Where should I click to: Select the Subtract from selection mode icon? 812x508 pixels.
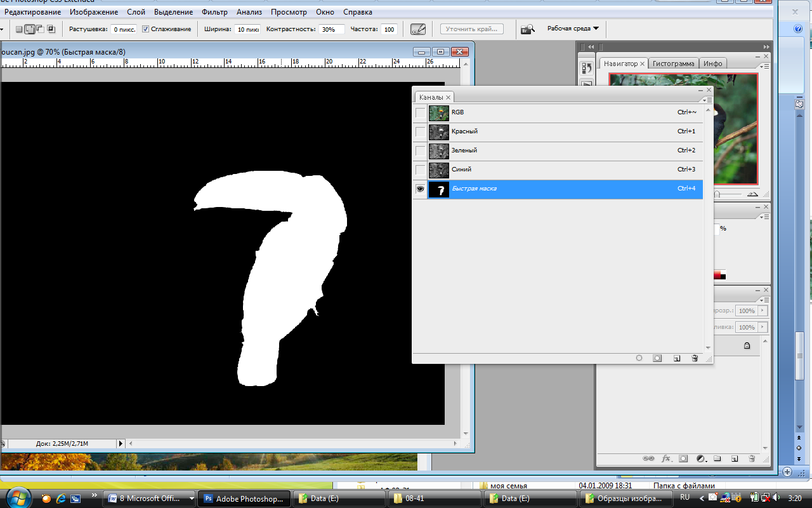(x=39, y=29)
